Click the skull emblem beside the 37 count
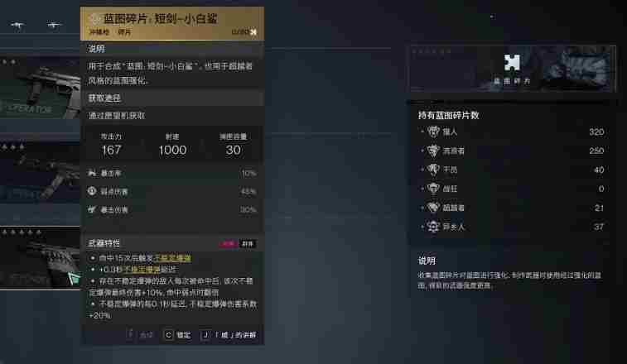 pyautogui.click(x=433, y=227)
